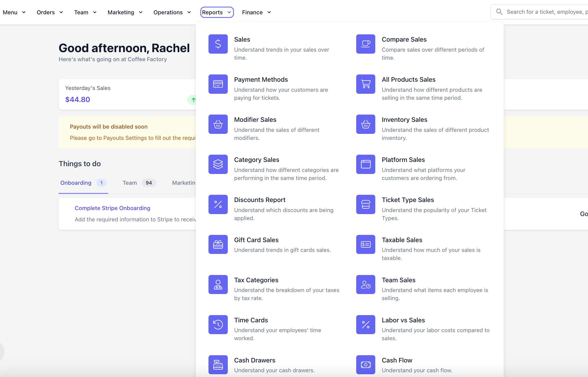Collapse the Reports dropdown menu
The height and width of the screenshot is (377, 588).
(x=217, y=12)
